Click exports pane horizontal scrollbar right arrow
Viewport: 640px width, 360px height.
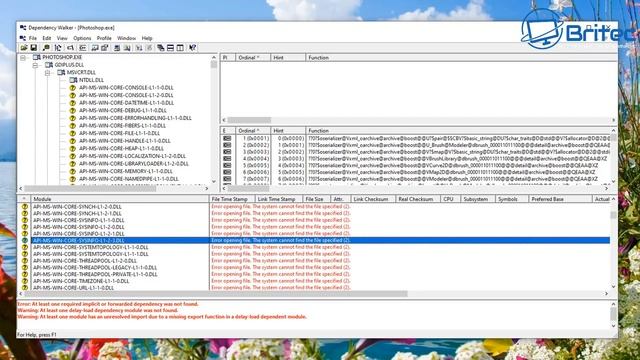(606, 188)
